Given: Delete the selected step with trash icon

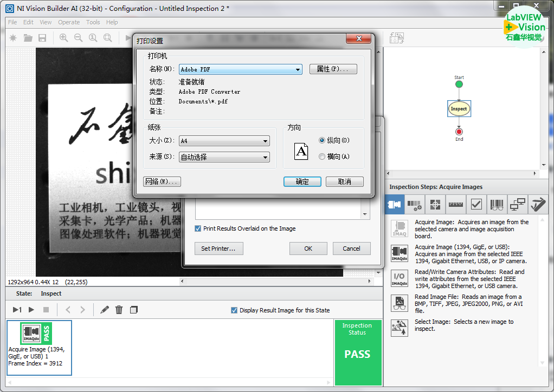Looking at the screenshot, I should [119, 310].
